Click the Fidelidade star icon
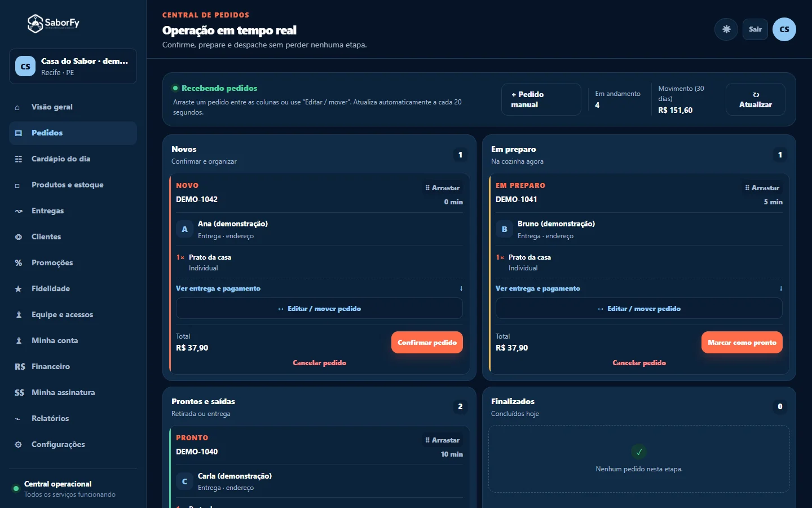 click(x=18, y=289)
